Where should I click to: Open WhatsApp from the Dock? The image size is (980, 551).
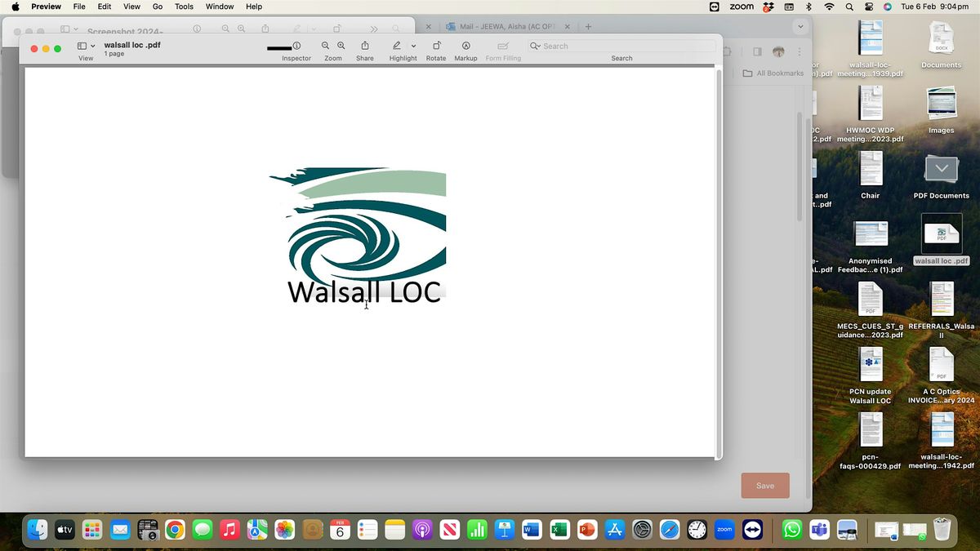pyautogui.click(x=791, y=530)
